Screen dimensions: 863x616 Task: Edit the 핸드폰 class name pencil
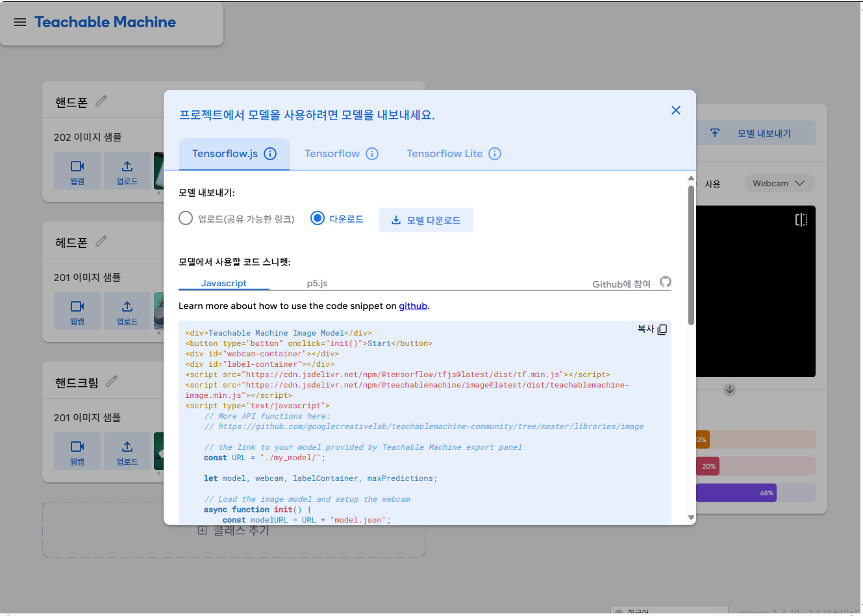pyautogui.click(x=101, y=101)
